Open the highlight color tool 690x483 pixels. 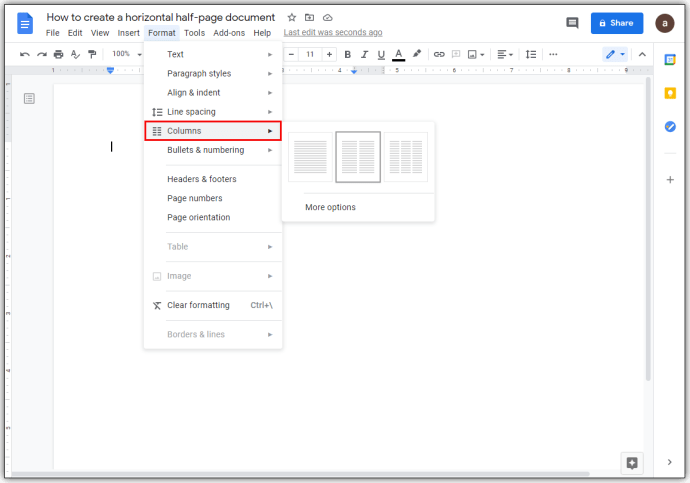(x=416, y=54)
